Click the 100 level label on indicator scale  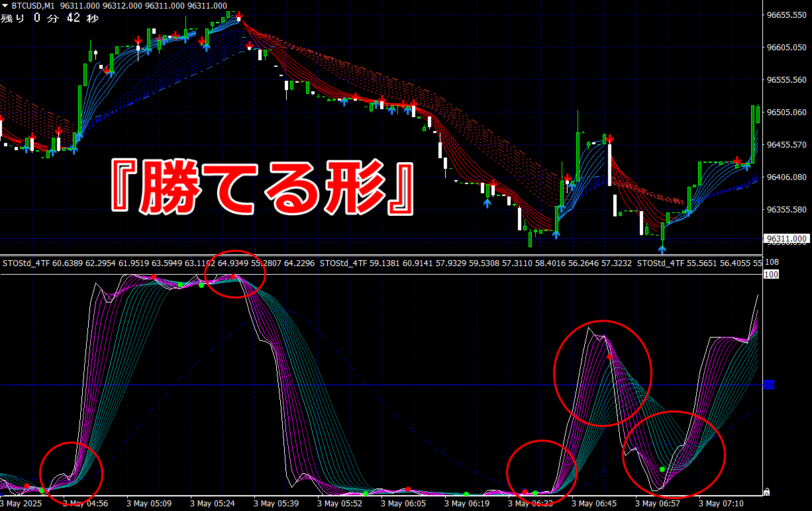[770, 273]
